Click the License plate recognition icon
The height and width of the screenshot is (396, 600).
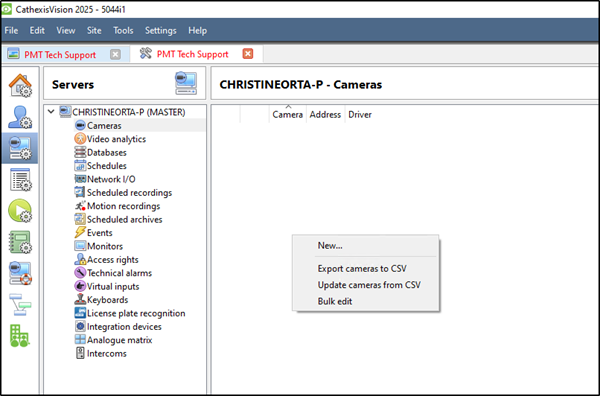[80, 313]
